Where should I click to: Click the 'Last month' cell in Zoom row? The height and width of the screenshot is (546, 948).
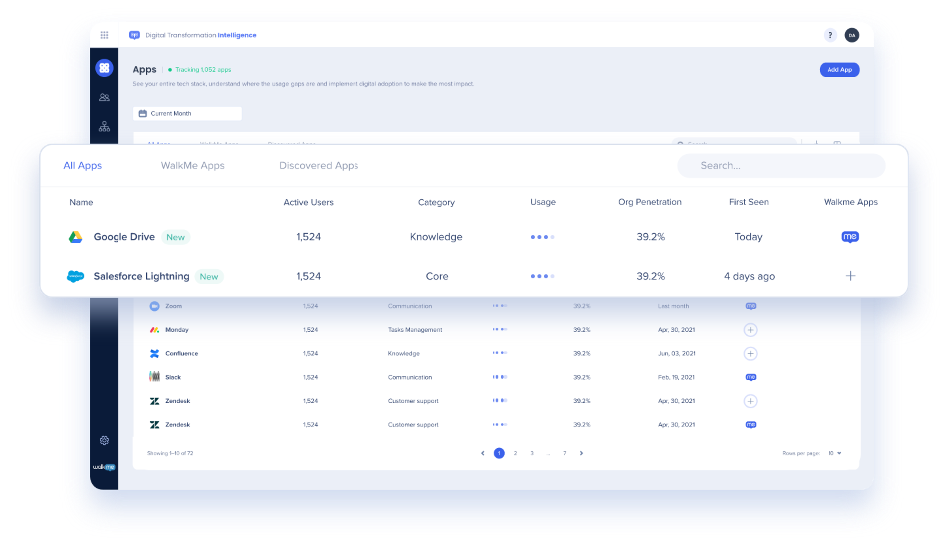coord(674,306)
